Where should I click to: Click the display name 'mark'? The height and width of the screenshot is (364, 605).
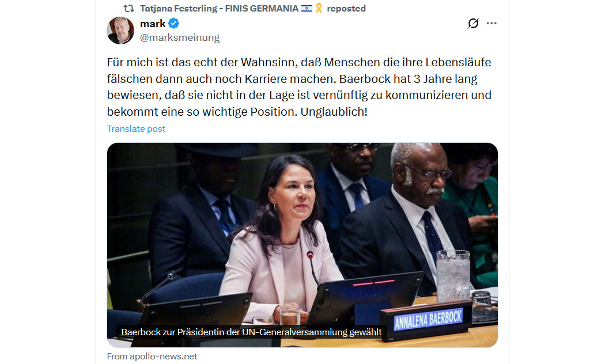pyautogui.click(x=153, y=24)
